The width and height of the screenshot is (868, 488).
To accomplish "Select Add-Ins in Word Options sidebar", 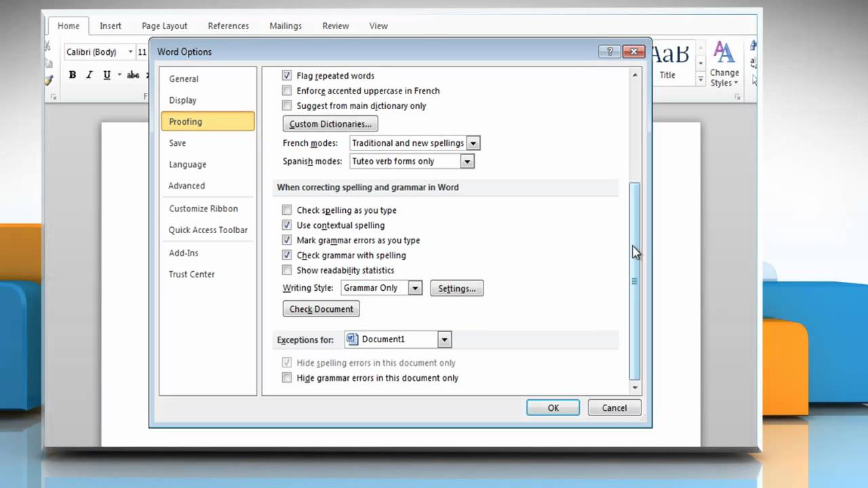I will (208, 253).
